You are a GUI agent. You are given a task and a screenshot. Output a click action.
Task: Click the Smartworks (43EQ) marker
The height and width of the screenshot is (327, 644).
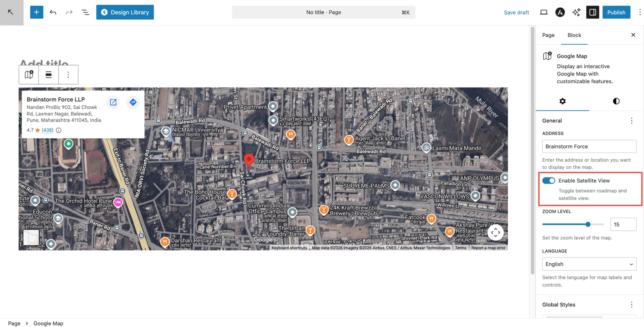click(273, 120)
